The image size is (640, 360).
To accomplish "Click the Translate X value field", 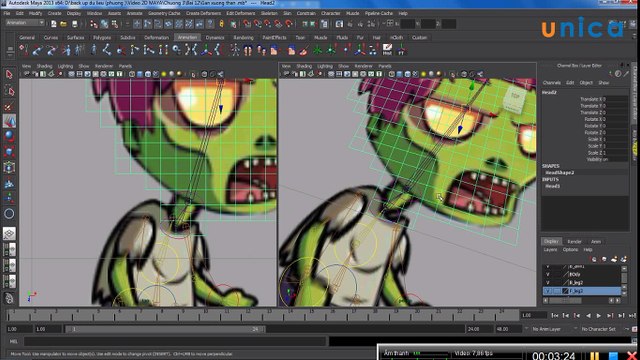I will point(616,99).
